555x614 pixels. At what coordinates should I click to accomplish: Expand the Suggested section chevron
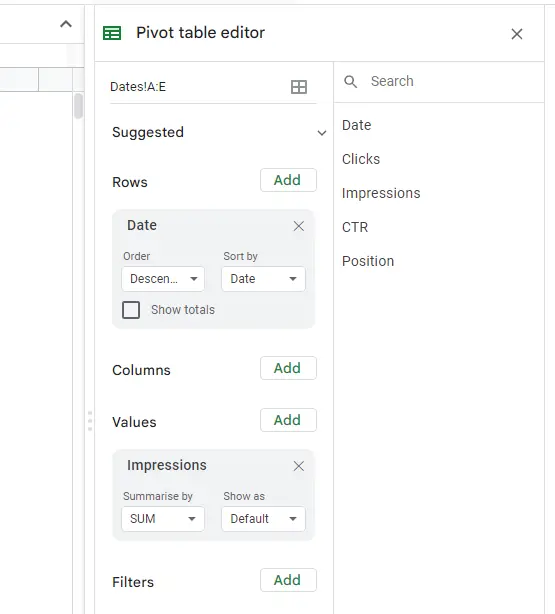322,133
